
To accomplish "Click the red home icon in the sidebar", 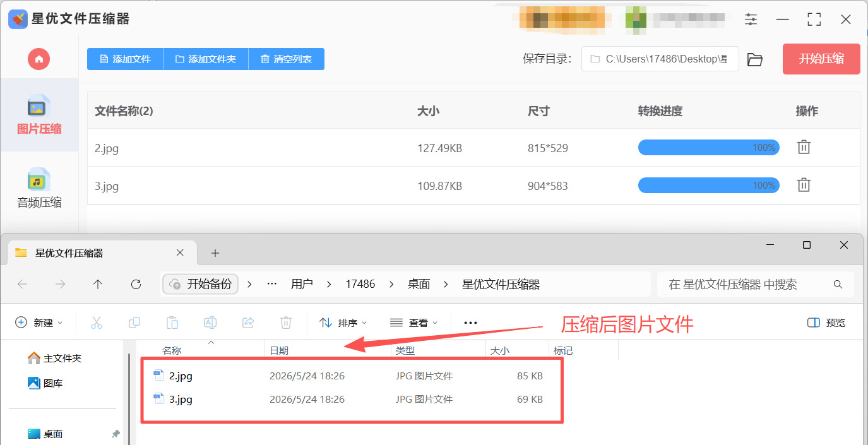I will coord(39,59).
